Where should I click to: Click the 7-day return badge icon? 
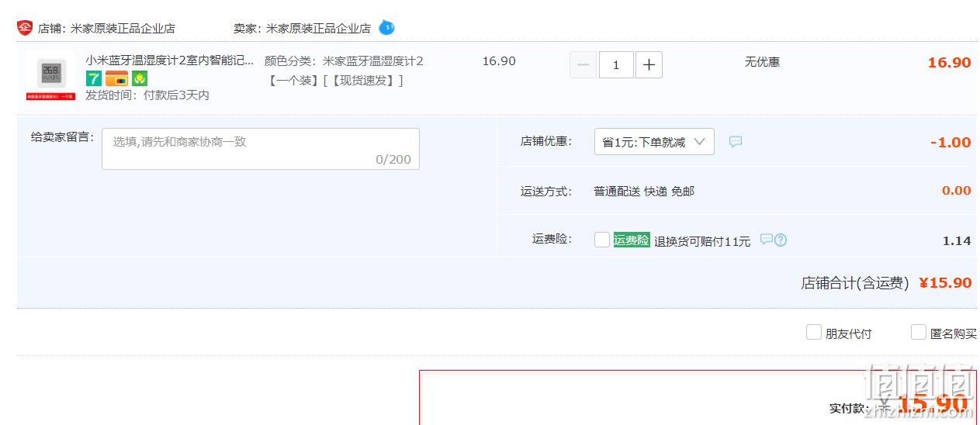[x=94, y=78]
